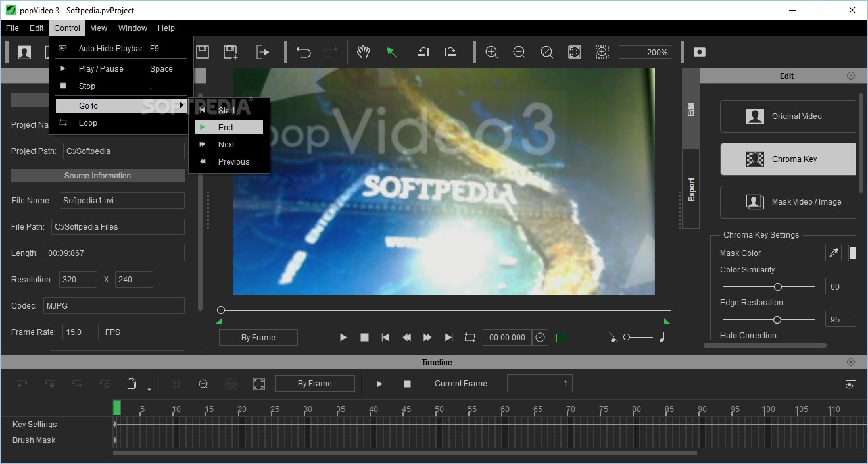Show the timeline with the green icon

pos(562,338)
